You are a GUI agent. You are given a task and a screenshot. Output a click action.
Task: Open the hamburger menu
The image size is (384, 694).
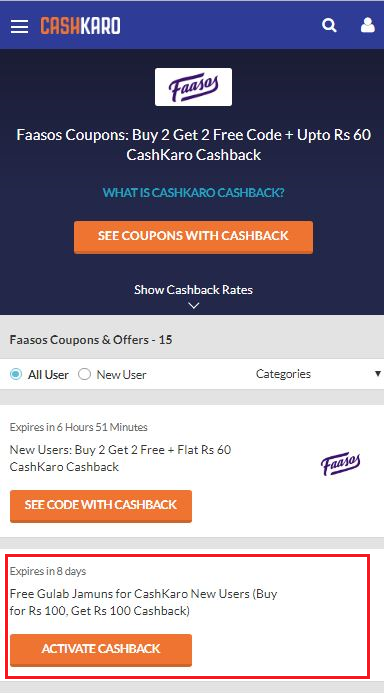pos(19,27)
